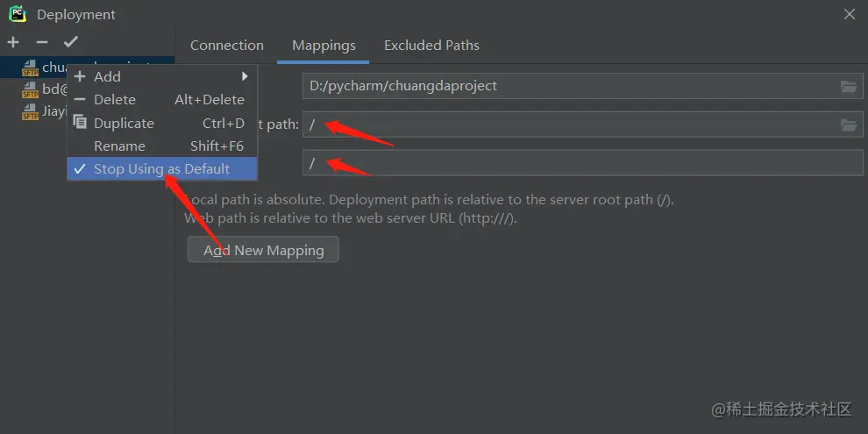The height and width of the screenshot is (434, 868).
Task: Select the chuang server in list
Action: [x=87, y=67]
